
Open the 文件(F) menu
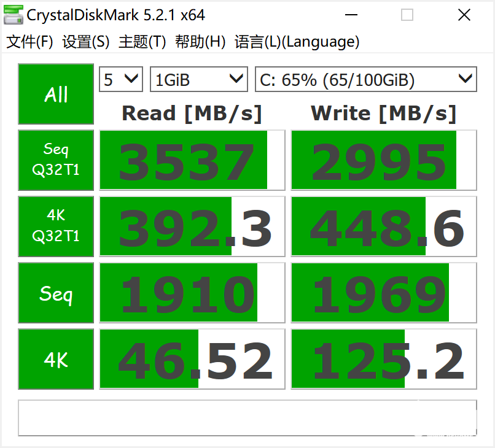click(30, 42)
